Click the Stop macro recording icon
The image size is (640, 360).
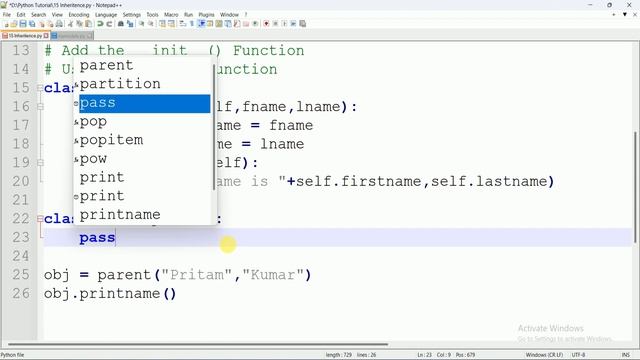click(x=276, y=24)
